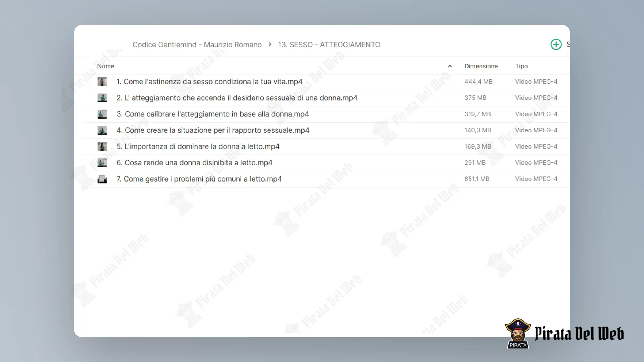Toggle sort order with the Nome column arrow
Image resolution: width=644 pixels, height=362 pixels.
[x=450, y=66]
